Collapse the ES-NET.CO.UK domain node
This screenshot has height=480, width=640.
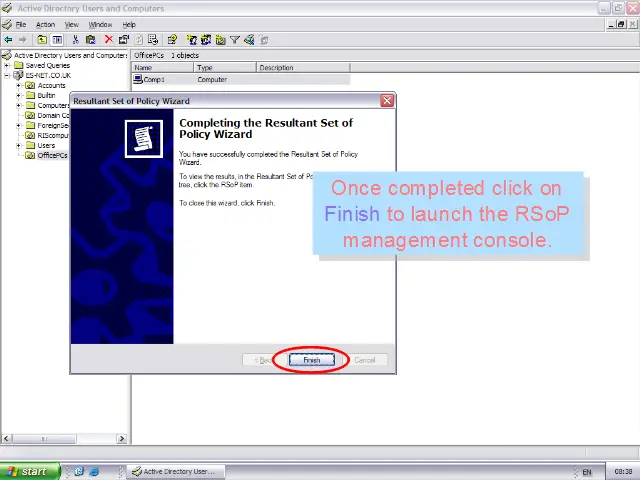click(7, 75)
